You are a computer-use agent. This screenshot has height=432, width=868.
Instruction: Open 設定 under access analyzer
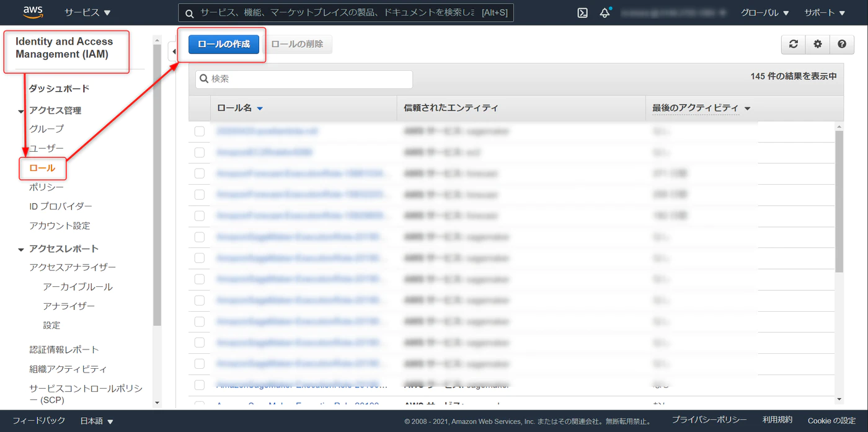point(51,325)
